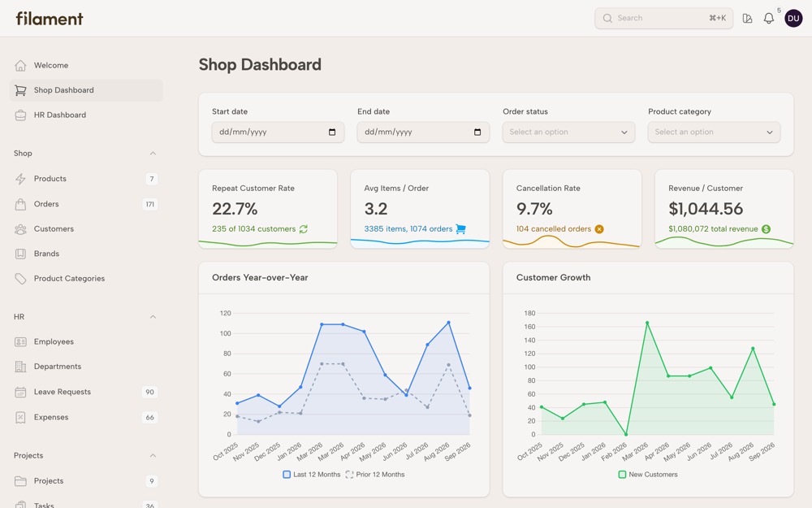Collapse the Projects sidebar group
Screen dimensions: 812x508
click(153, 456)
